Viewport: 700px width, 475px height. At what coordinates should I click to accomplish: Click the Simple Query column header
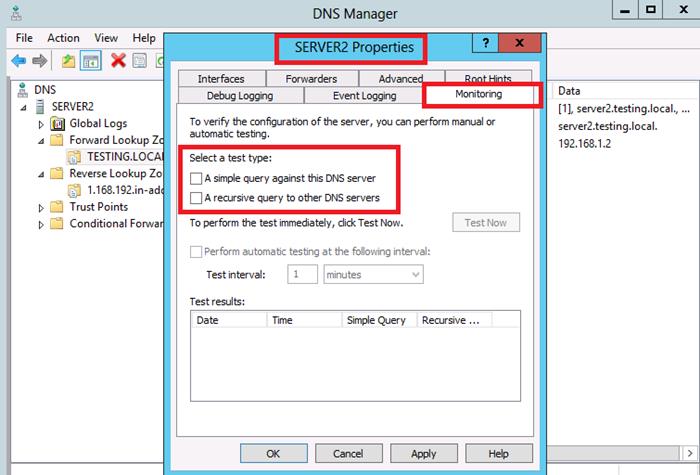[379, 320]
